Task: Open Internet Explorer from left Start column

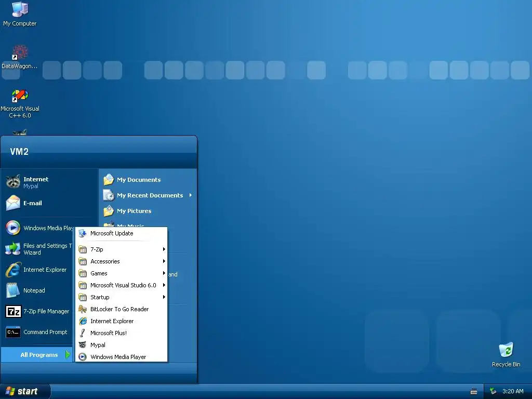Action: (39, 270)
